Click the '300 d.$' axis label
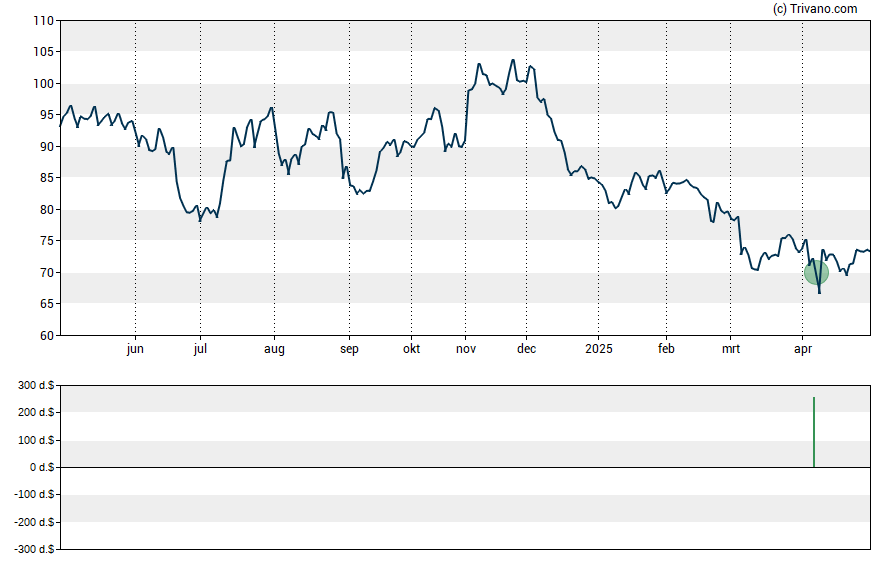888x565 pixels. [x=36, y=386]
